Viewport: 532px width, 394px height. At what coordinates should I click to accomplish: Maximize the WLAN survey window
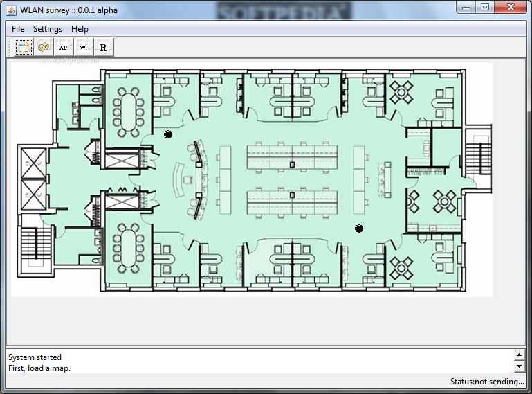485,8
